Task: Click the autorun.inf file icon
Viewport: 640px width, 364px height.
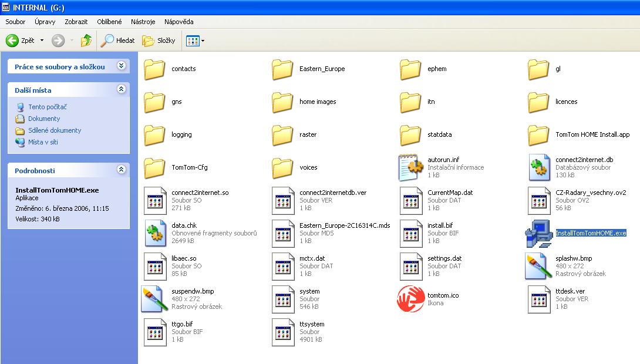Action: [410, 167]
